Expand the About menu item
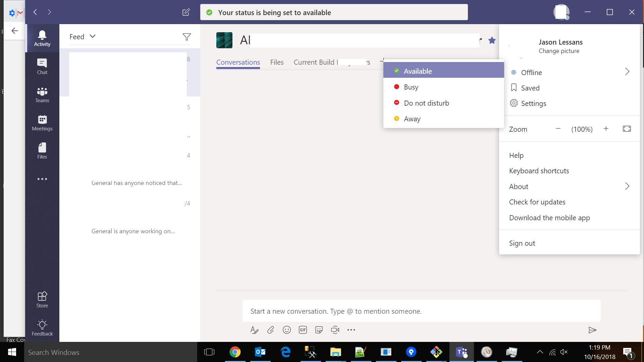Image resolution: width=644 pixels, height=362 pixels. (x=627, y=186)
